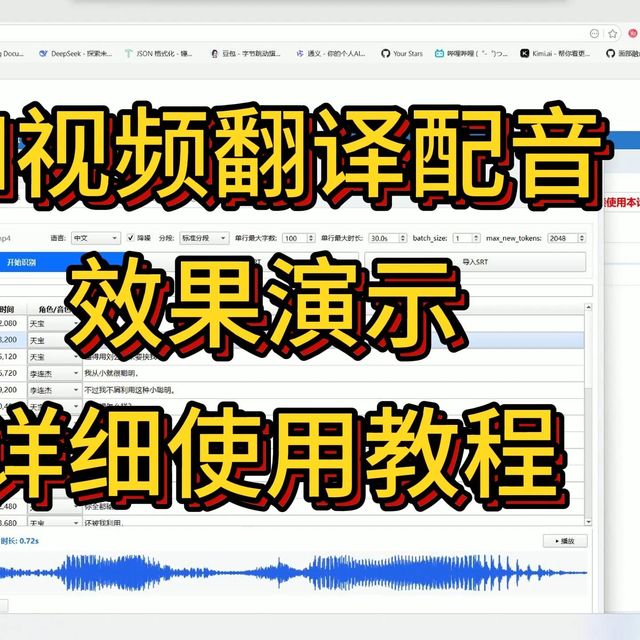This screenshot has height=640, width=640.
Task: Click the blue 开始识别 button
Action: 61,262
